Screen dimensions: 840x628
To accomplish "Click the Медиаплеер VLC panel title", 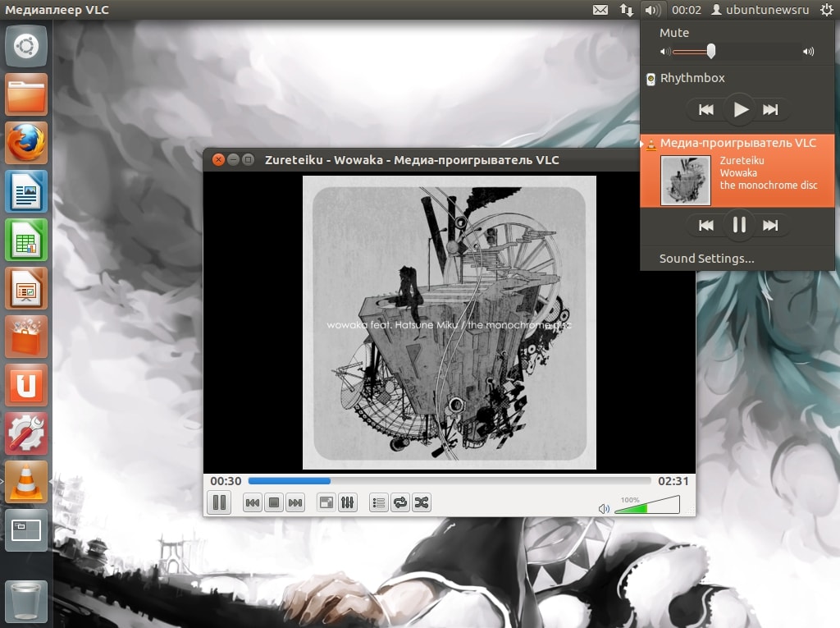I will (x=57, y=10).
